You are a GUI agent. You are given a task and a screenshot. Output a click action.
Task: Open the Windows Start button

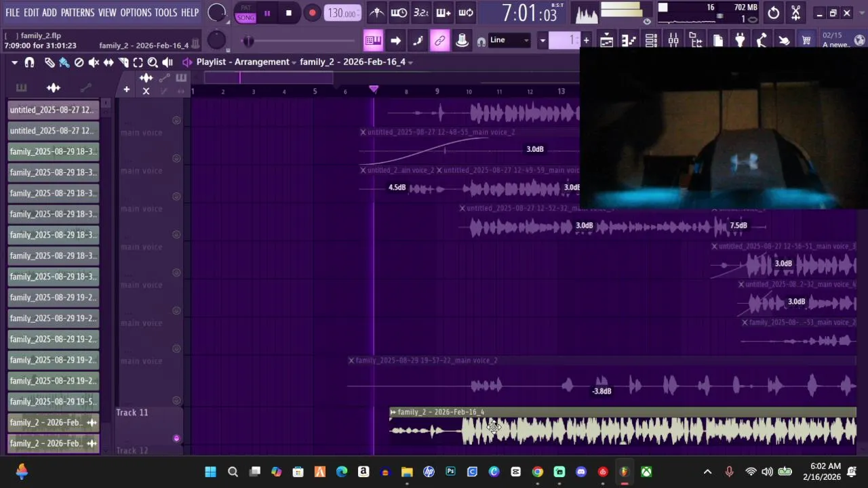[210, 472]
